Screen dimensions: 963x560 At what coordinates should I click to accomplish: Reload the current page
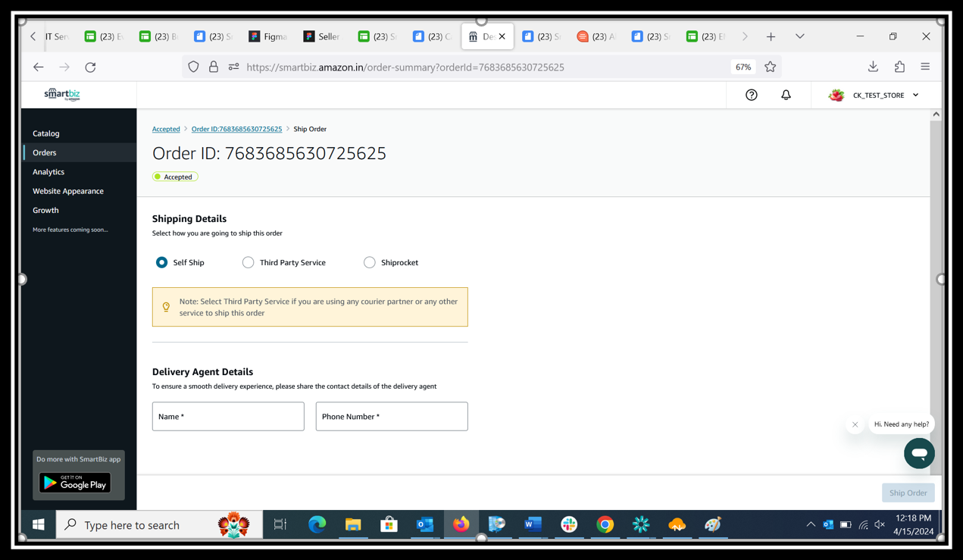[90, 67]
